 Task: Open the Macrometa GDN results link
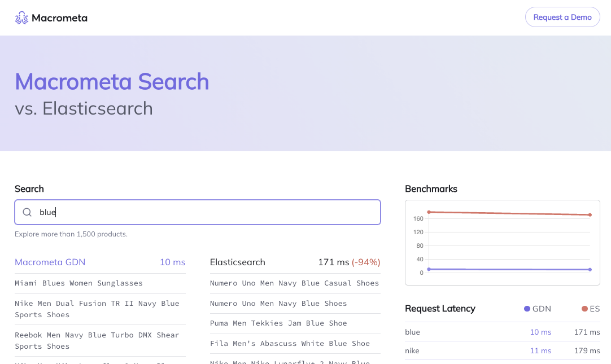50,262
